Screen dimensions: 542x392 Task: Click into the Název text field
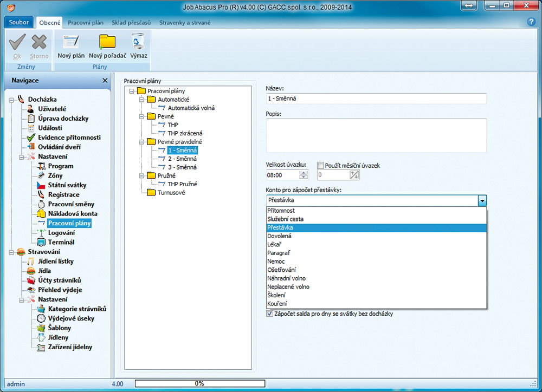coord(376,99)
